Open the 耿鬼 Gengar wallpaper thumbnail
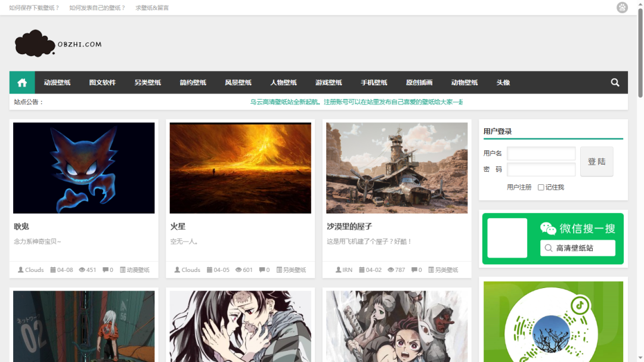644x362 pixels. click(x=84, y=168)
